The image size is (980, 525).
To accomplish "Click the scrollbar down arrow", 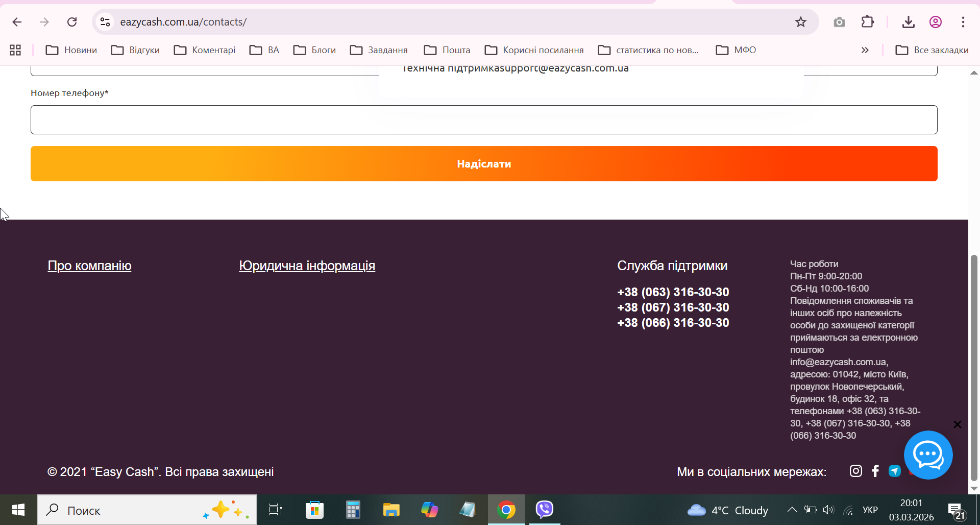I will tap(974, 489).
